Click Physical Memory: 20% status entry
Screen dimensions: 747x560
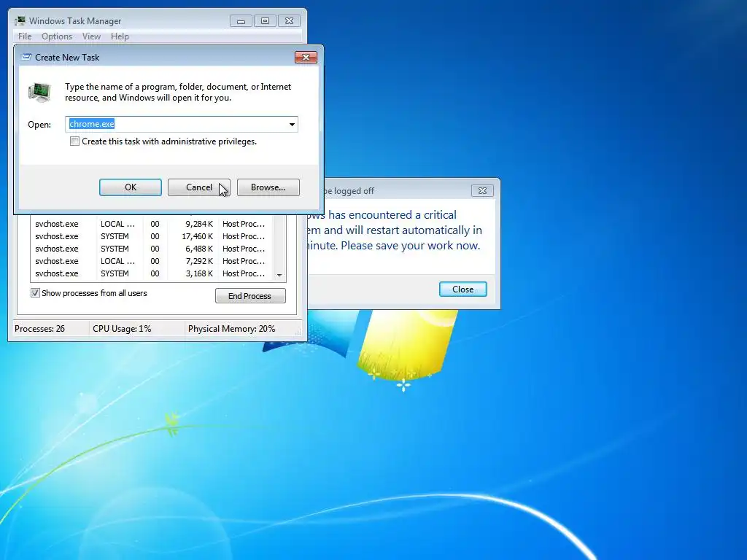[x=231, y=329]
